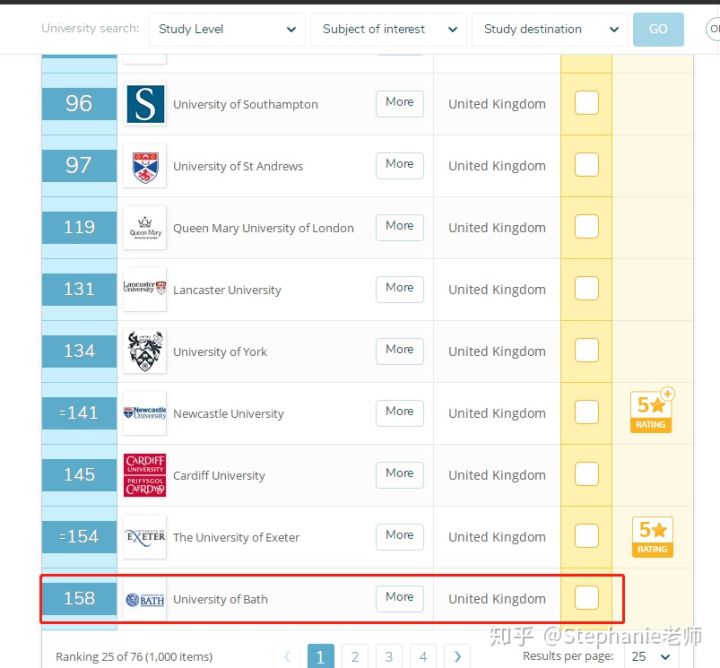Tick compare checkbox for Queen Mary University

[x=586, y=227]
